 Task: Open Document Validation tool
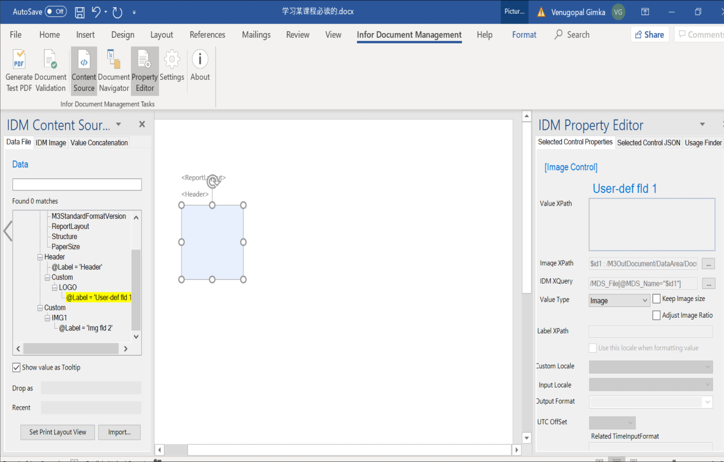(50, 62)
